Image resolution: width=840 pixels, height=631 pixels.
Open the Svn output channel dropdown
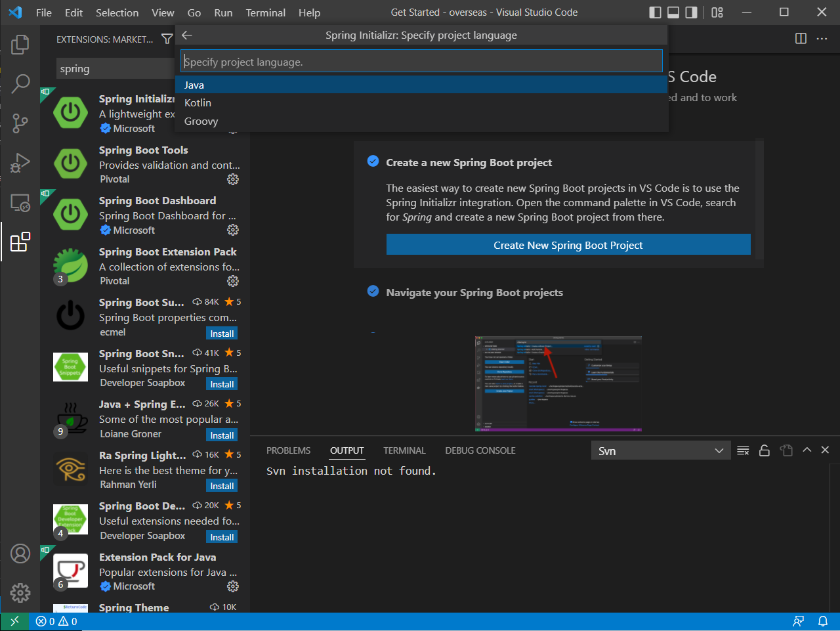tap(661, 451)
